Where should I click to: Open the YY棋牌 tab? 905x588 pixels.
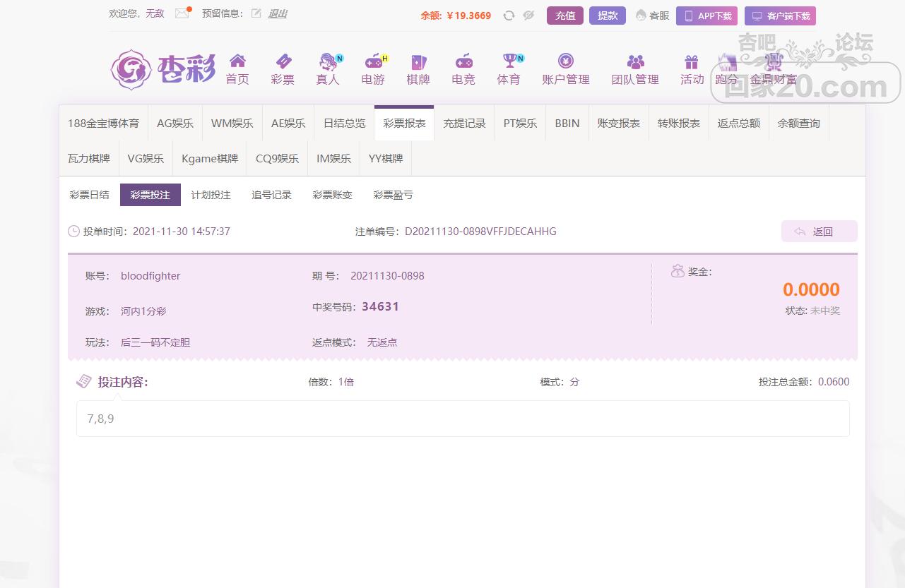pos(386,158)
